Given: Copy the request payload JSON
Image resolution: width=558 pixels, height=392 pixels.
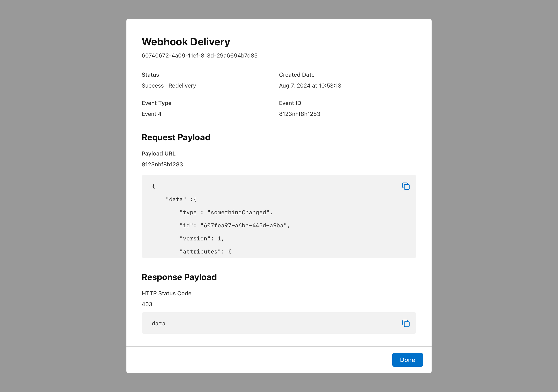Looking at the screenshot, I should (x=406, y=186).
